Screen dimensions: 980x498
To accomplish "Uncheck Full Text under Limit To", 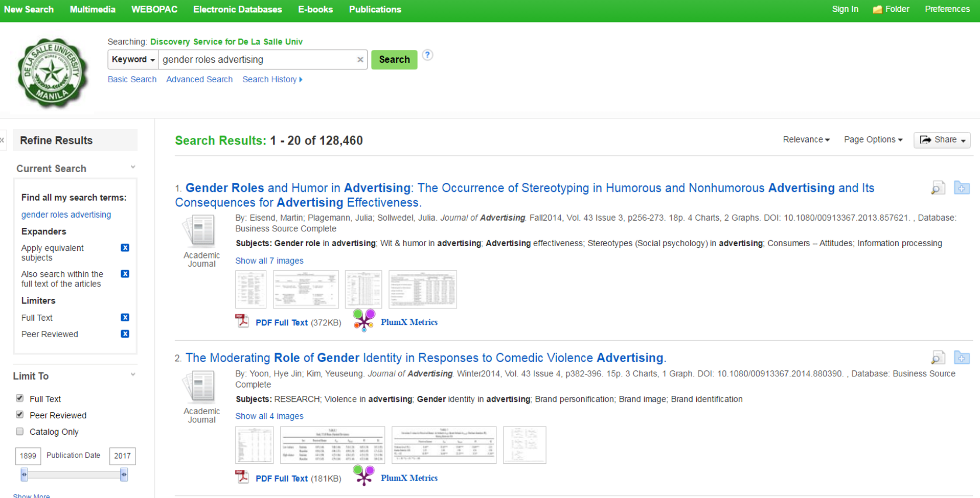I will tap(19, 398).
